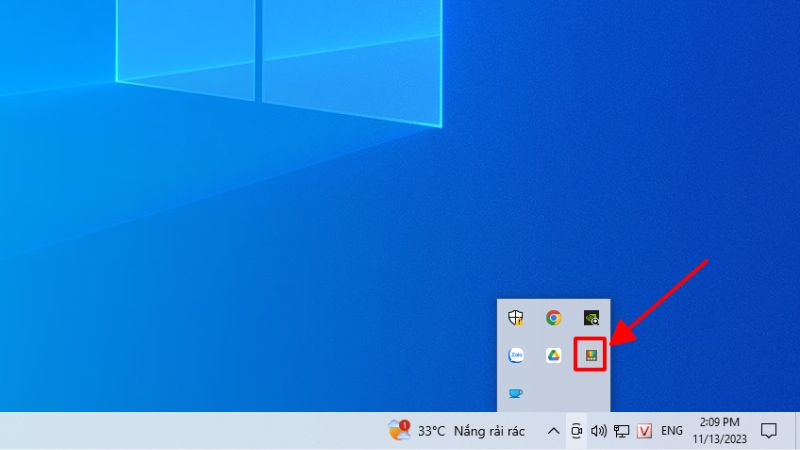Open Windows Security shield tray icon
This screenshot has width=800, height=450.
pos(516,317)
